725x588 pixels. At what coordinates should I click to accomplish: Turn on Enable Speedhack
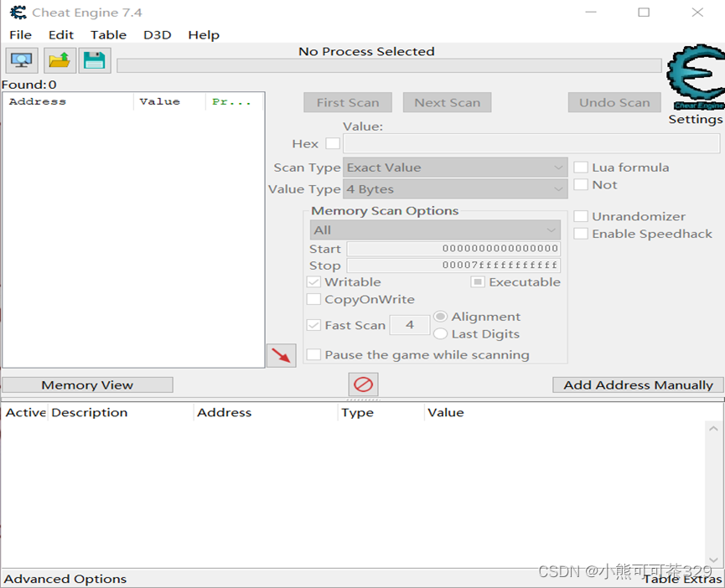pyautogui.click(x=581, y=234)
